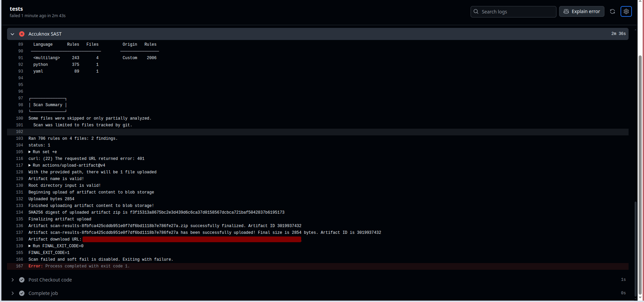This screenshot has width=644, height=302.
Task: Click the Accuknox SAST step title
Action: [45, 34]
